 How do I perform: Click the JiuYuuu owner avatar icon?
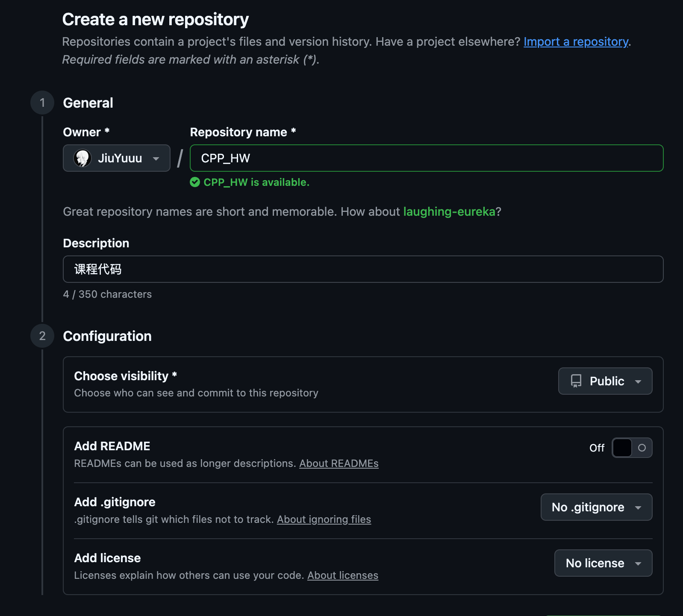[x=82, y=158]
